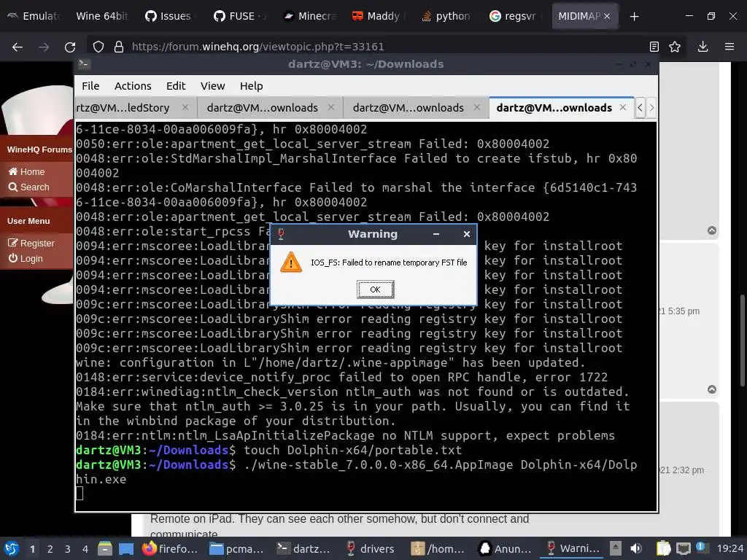Open the Edit menu in terminal
This screenshot has width=747, height=560.
[176, 86]
